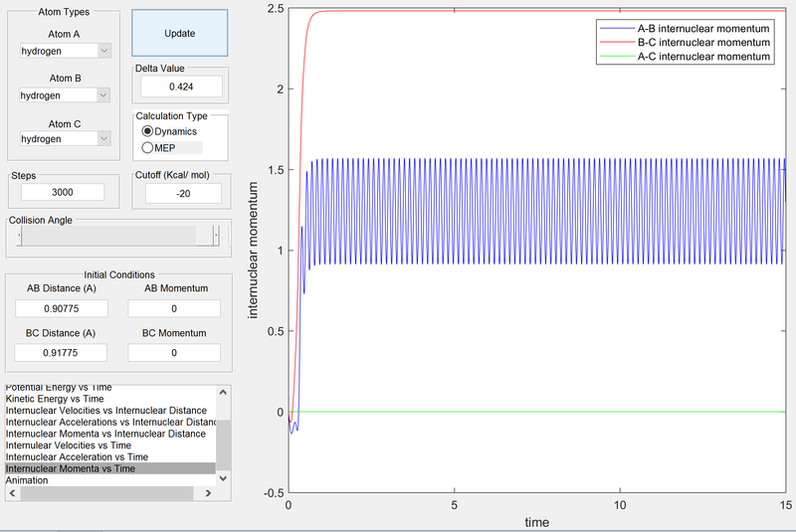Click the list's horizontal scrollbar thumb
Screen dimensions: 796x532
point(106,493)
